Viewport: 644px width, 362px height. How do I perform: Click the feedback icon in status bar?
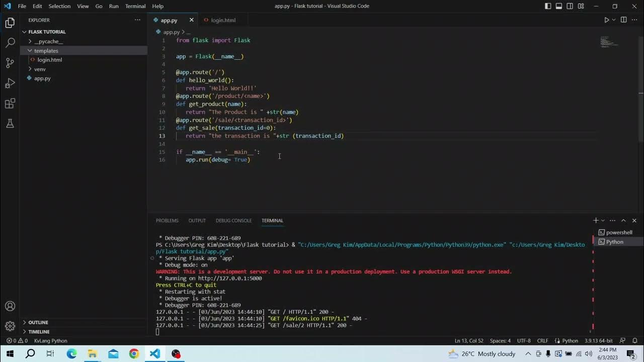pyautogui.click(x=622, y=340)
